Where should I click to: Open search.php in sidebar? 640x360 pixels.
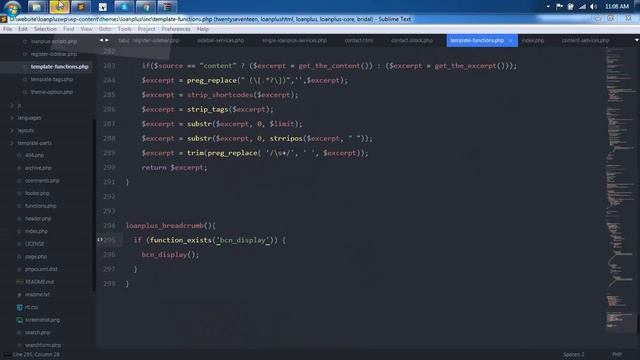[x=38, y=332]
